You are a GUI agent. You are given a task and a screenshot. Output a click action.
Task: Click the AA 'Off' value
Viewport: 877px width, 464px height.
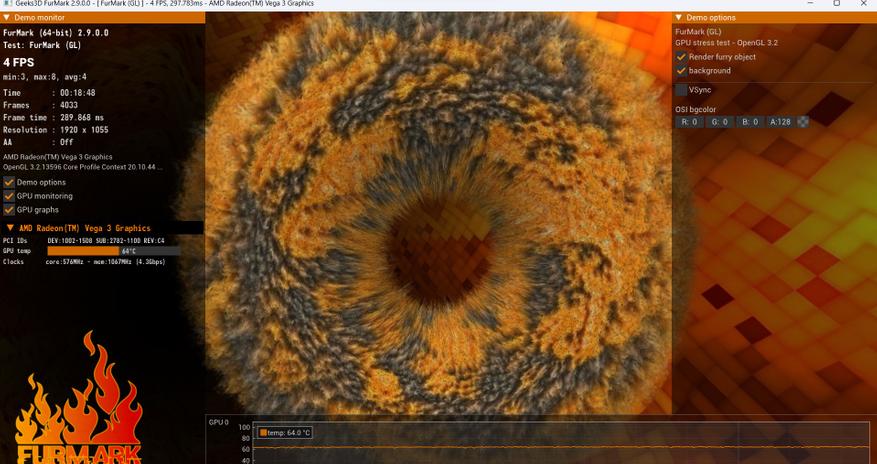coord(67,142)
